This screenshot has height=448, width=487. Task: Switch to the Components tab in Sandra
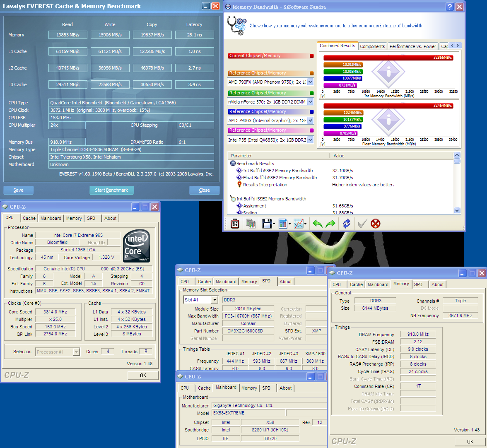pyautogui.click(x=372, y=46)
